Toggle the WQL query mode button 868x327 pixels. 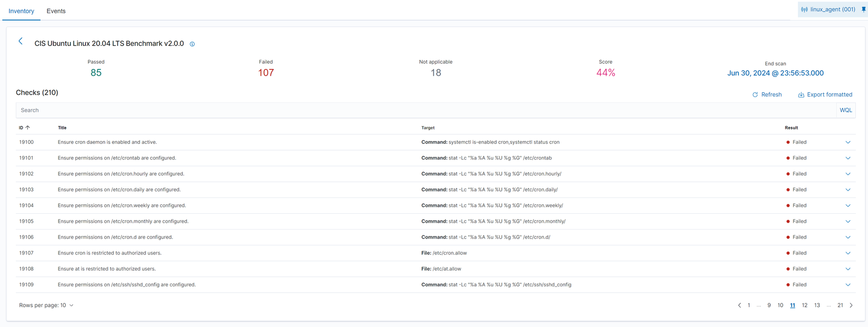pos(846,110)
